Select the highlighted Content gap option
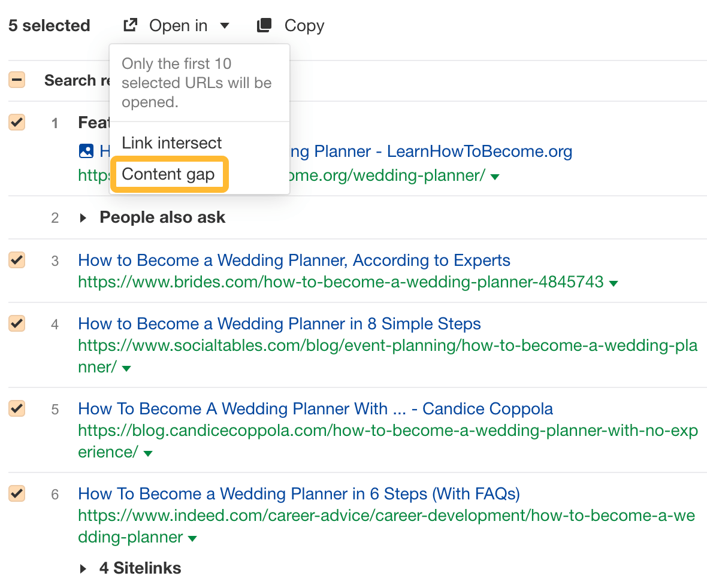The height and width of the screenshot is (588, 707). (x=169, y=174)
